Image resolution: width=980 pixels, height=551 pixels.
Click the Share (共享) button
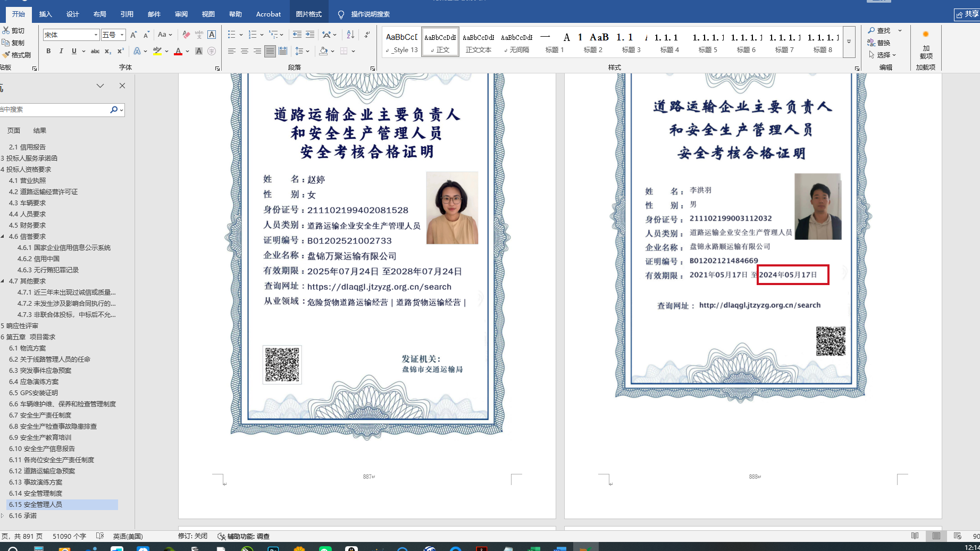point(967,14)
